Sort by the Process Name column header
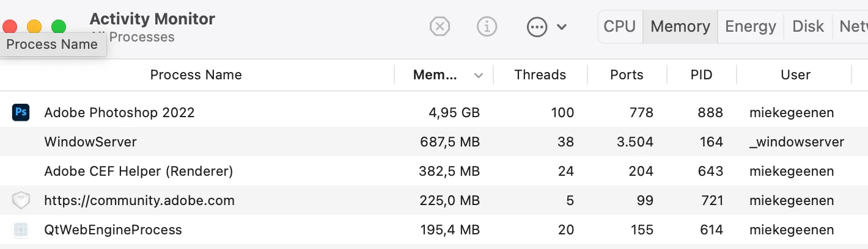Viewport: 868px width, 249px height. click(x=196, y=75)
